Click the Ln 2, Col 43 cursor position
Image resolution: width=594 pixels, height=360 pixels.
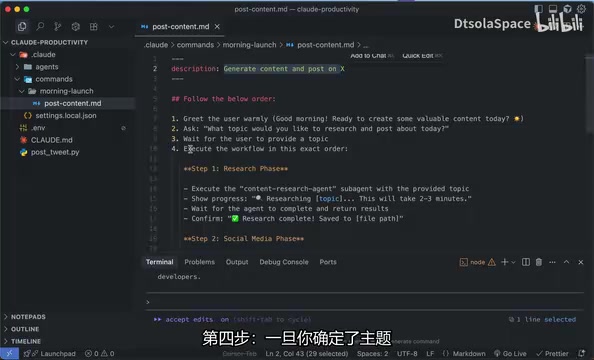[x=306, y=354]
